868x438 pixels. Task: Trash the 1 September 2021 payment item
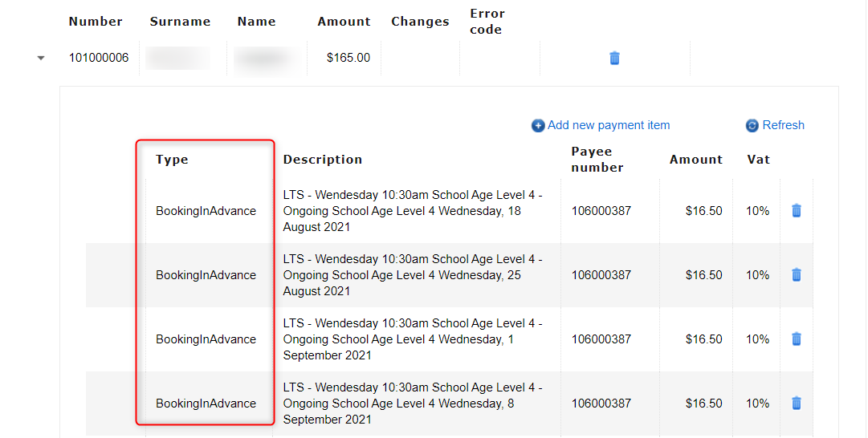796,339
